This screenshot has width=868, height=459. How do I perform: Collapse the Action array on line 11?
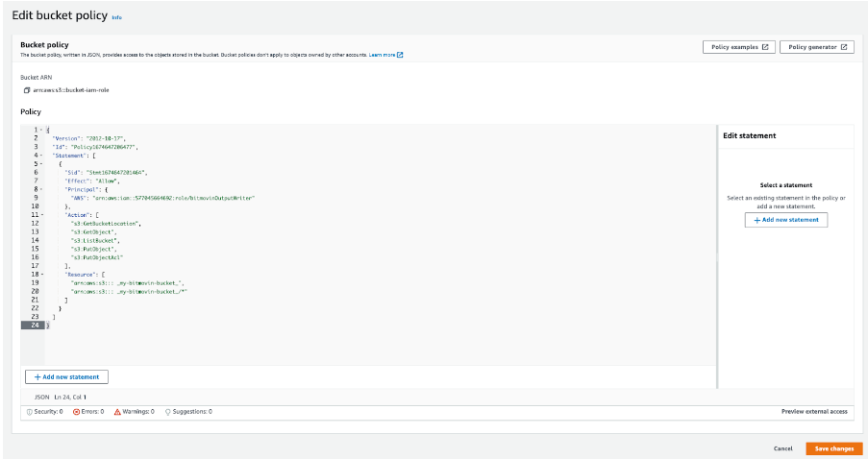pos(41,214)
